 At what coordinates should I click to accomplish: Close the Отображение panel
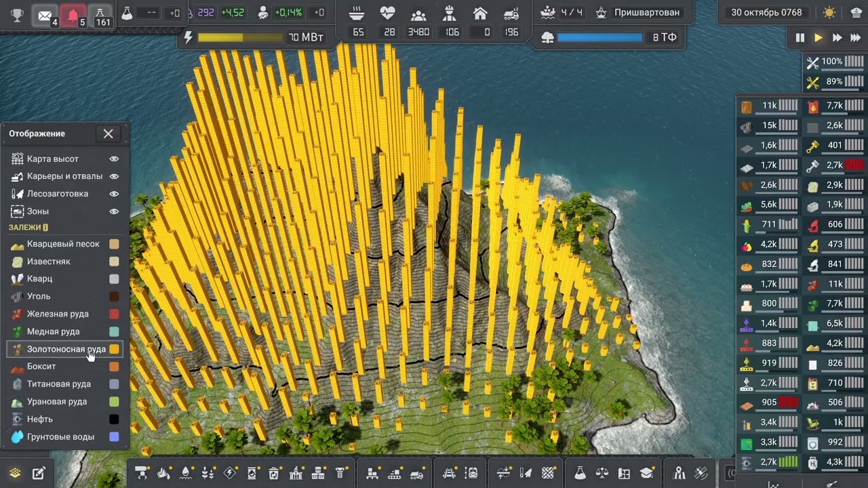point(108,134)
